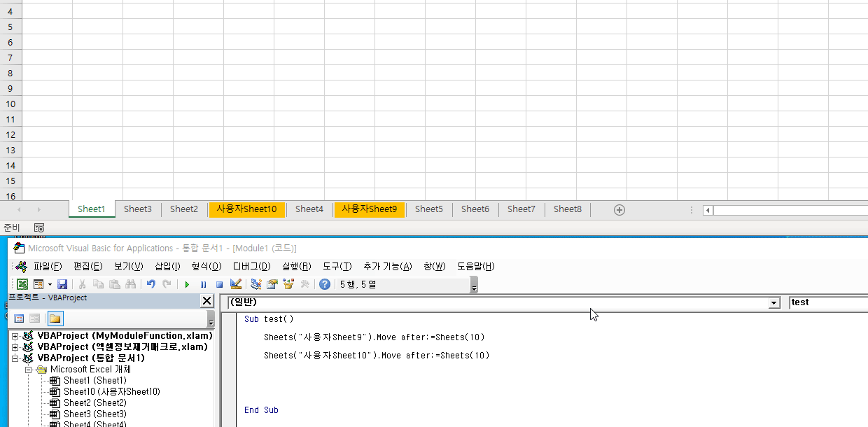Click the Insert UserForm toolbar icon
Image resolution: width=868 pixels, height=427 pixels.
tap(38, 284)
